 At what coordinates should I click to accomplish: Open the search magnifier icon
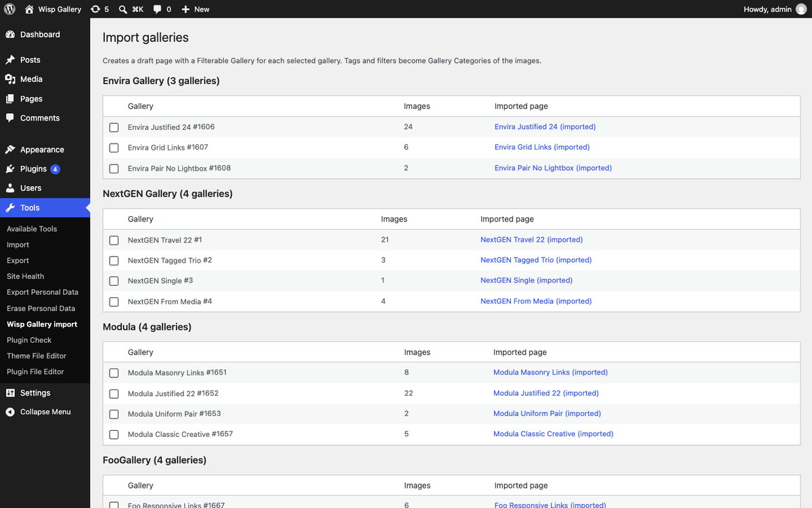pyautogui.click(x=123, y=9)
